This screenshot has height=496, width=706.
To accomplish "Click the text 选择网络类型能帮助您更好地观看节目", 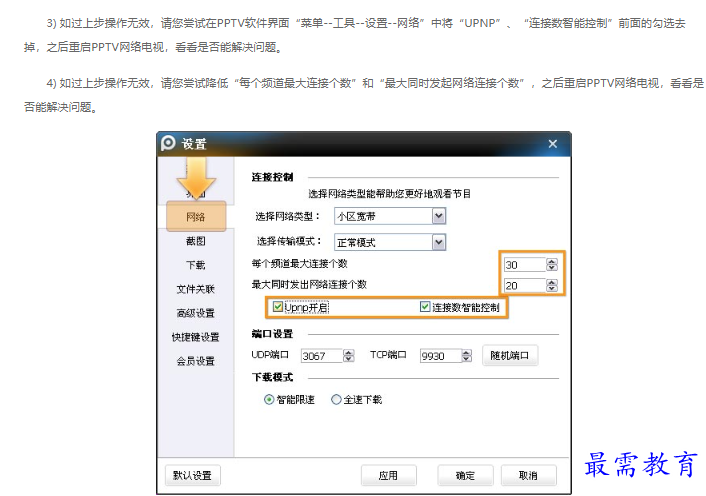I will pos(389,194).
